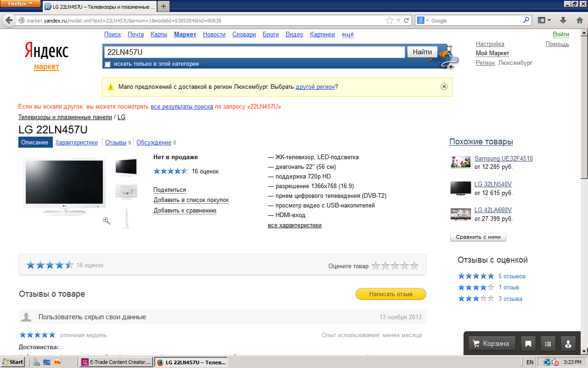Open Картинки in the Yandex services bar
The width and height of the screenshot is (588, 368).
tap(322, 34)
